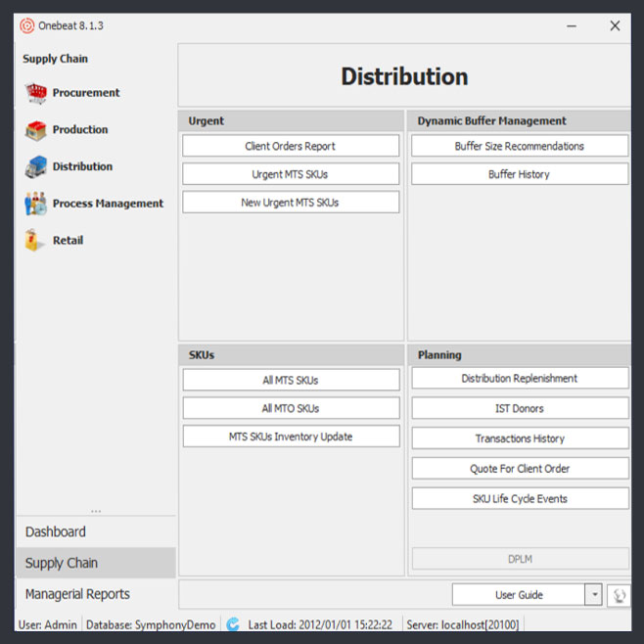Click the Distribution Replenishment button
Image resolution: width=644 pixels, height=644 pixels.
point(519,379)
